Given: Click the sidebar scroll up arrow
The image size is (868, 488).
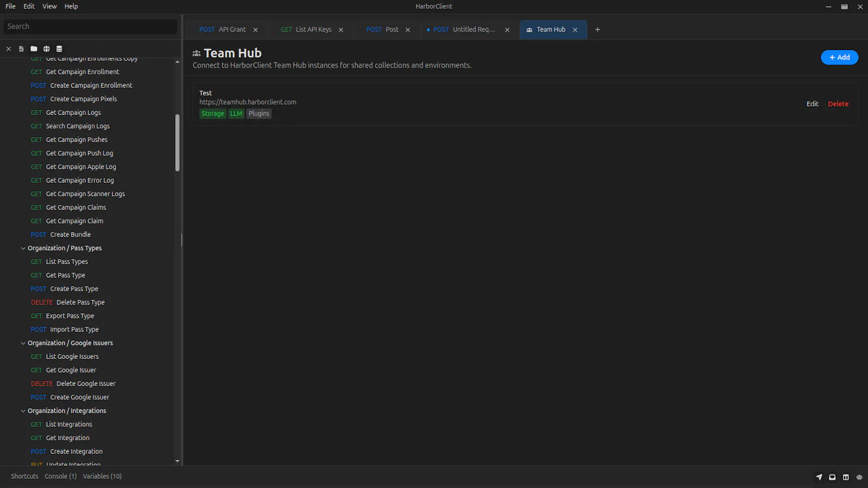Looking at the screenshot, I should [x=177, y=62].
